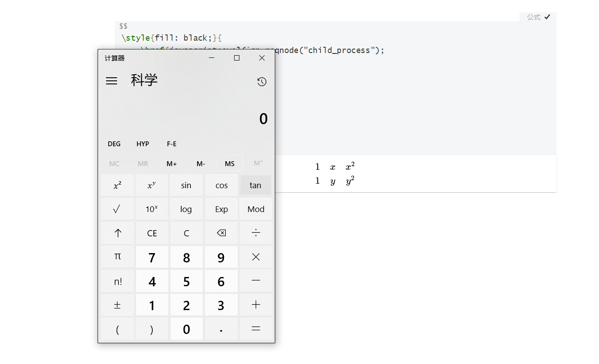Click the C clear key
The height and width of the screenshot is (364, 599).
click(186, 233)
